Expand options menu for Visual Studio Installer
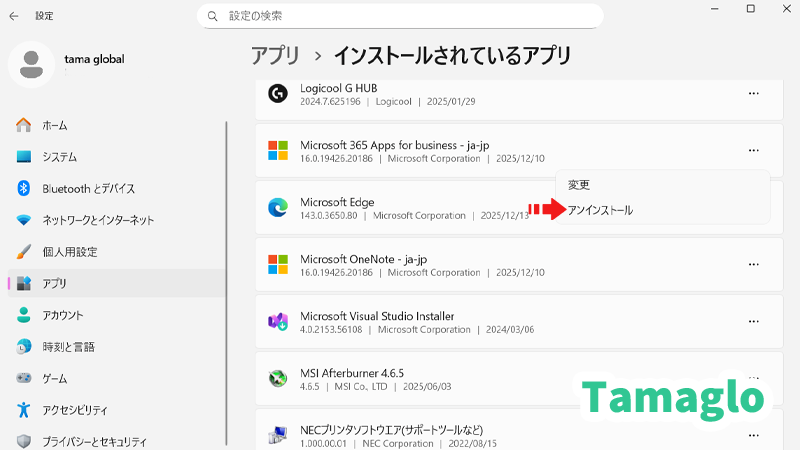 753,322
